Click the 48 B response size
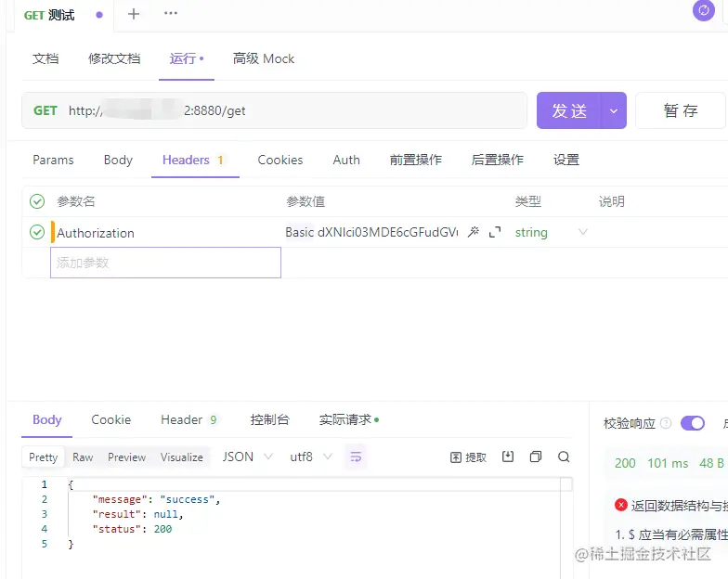Image resolution: width=728 pixels, height=579 pixels. point(711,463)
